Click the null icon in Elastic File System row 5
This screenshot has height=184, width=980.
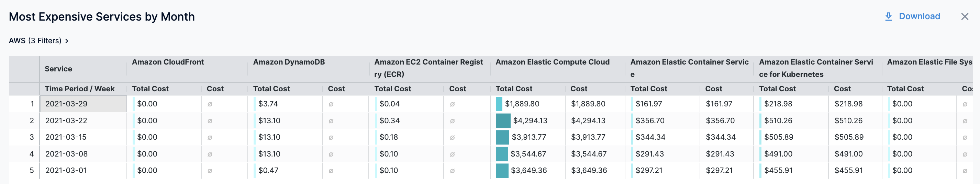(965, 171)
